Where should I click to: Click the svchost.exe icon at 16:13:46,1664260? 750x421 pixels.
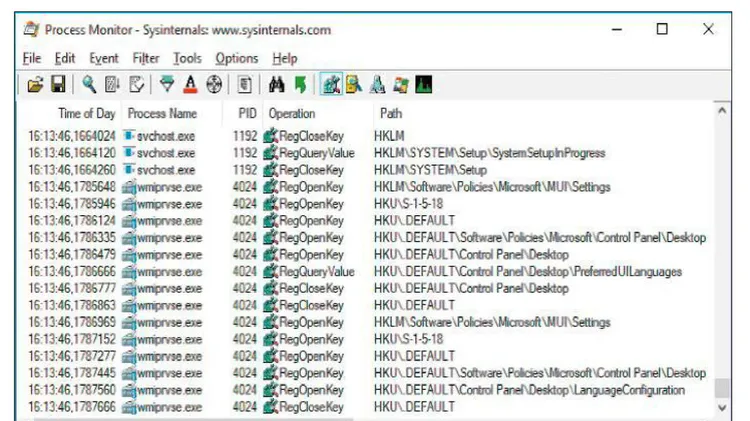pyautogui.click(x=128, y=169)
